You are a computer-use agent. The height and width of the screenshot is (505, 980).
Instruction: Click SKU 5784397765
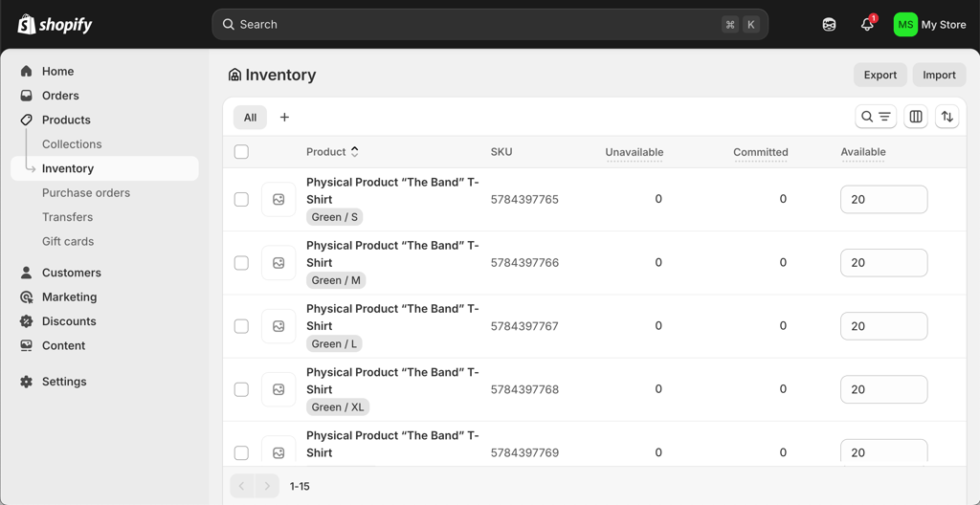(524, 199)
